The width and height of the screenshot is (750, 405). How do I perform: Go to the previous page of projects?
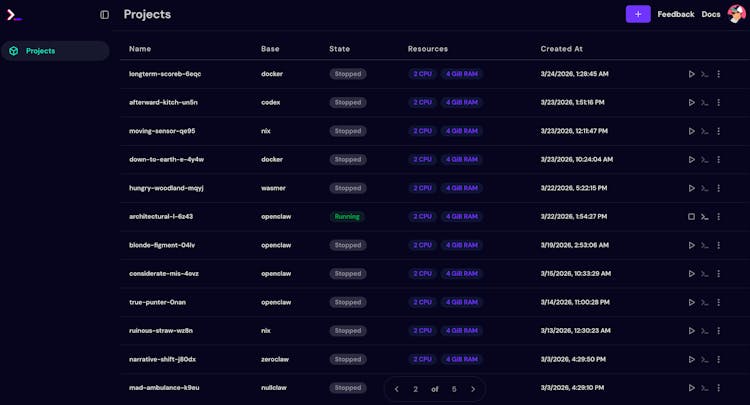[397, 389]
